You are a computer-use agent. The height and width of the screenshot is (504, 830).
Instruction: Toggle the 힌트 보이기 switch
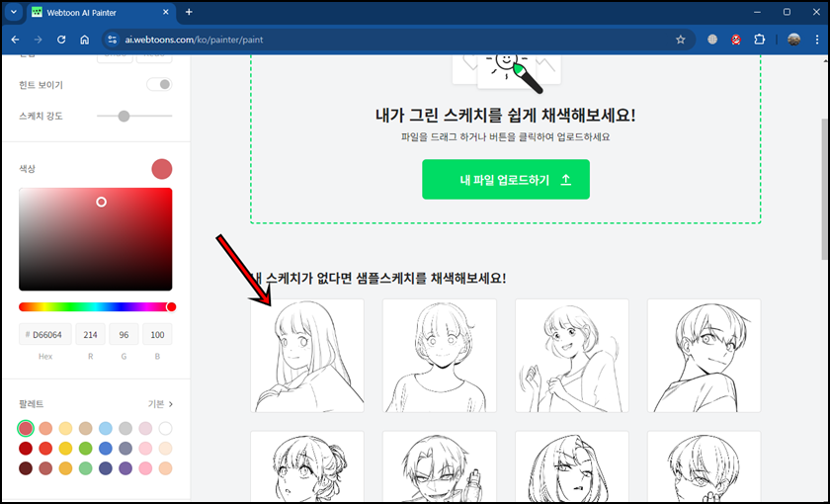pyautogui.click(x=159, y=84)
